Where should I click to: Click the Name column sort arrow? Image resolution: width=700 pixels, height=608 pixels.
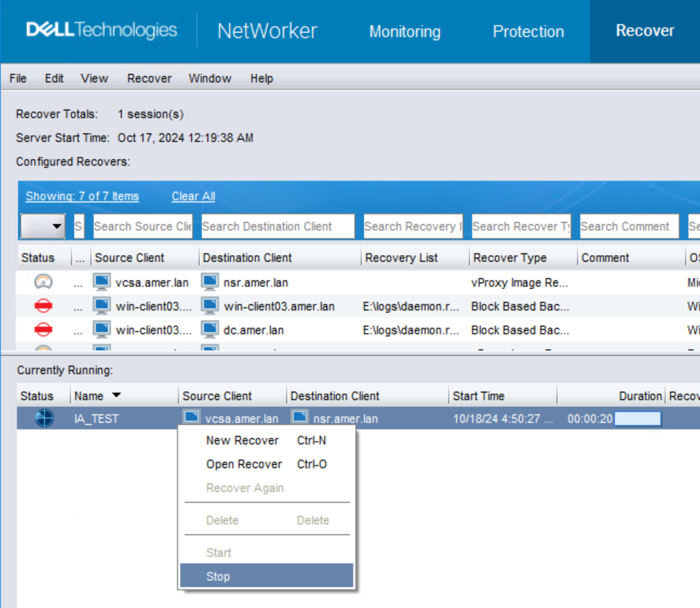click(117, 395)
